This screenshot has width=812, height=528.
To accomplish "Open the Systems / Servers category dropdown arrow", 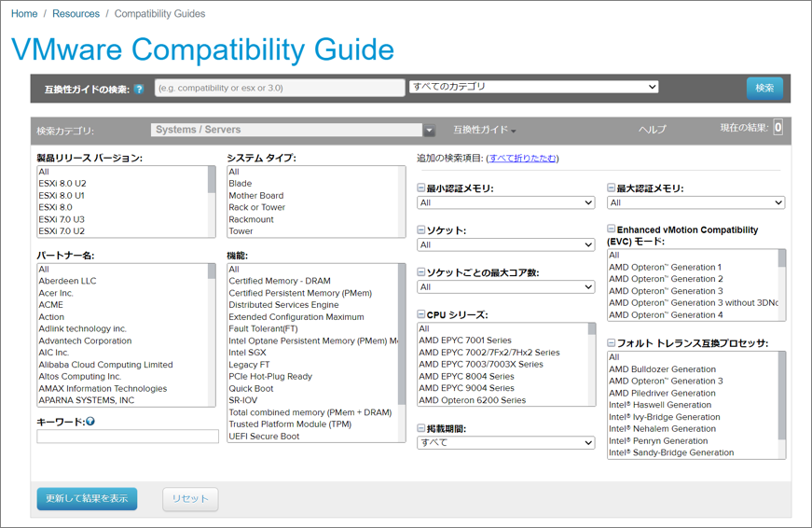I will point(429,131).
